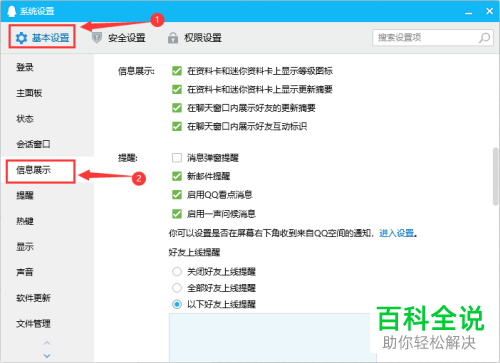Choose the 全部好友上线提醒 radio option

point(177,288)
